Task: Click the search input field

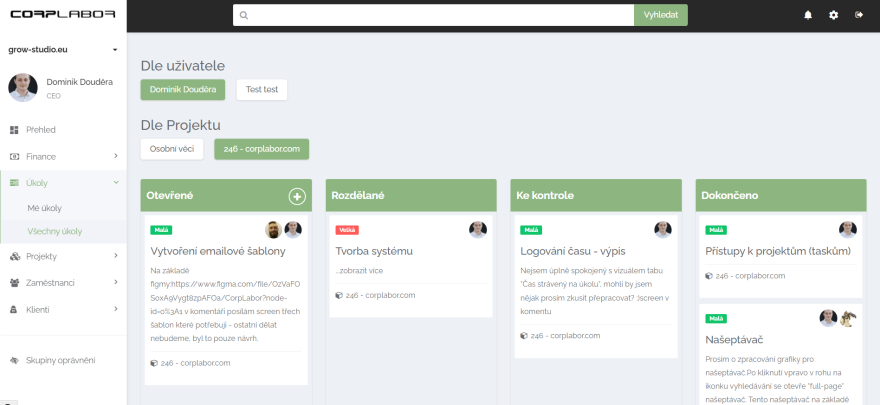Action: pos(433,15)
